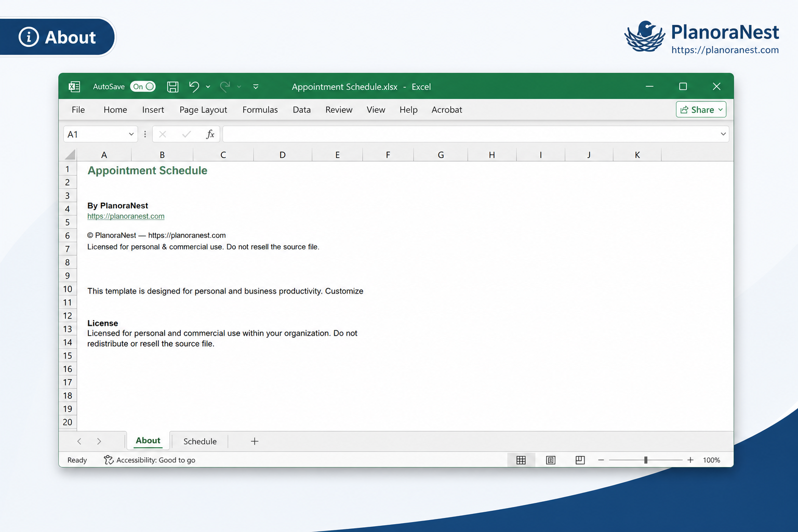The height and width of the screenshot is (532, 798).
Task: Click the previous sheet arrow
Action: click(79, 441)
